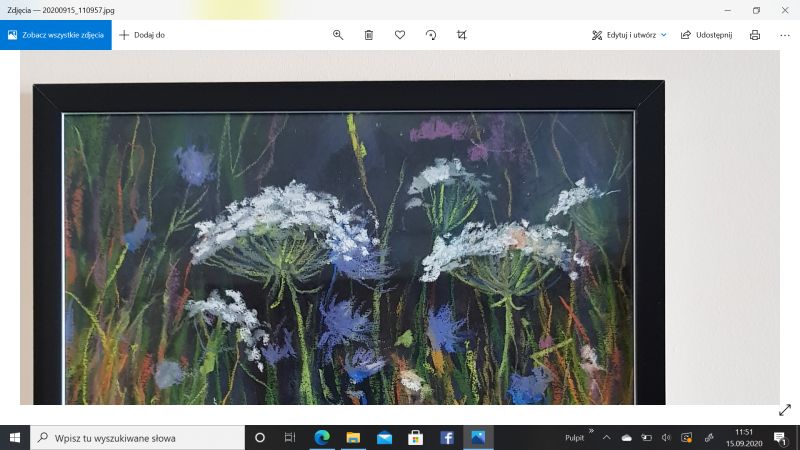
Task: Print the photo with the printer icon
Action: pyautogui.click(x=755, y=35)
